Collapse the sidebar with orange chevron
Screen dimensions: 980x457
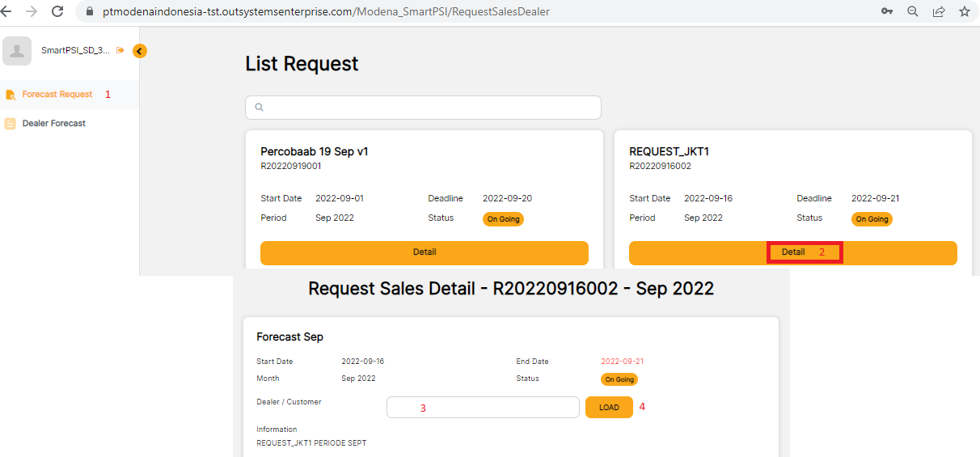click(139, 51)
